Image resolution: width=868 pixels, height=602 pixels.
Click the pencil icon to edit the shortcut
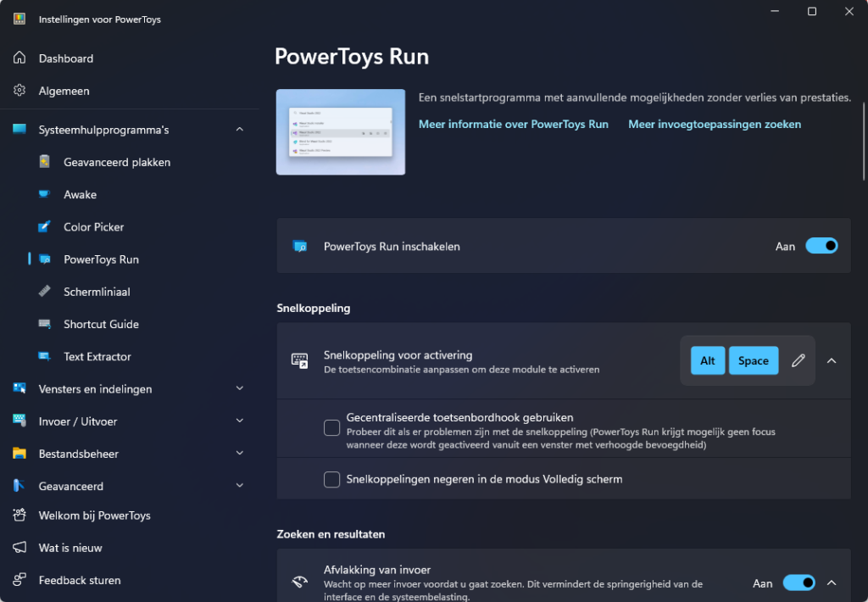pos(798,360)
